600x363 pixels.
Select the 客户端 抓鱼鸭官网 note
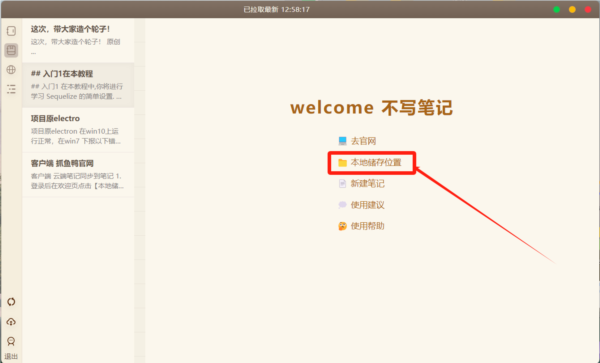point(78,174)
